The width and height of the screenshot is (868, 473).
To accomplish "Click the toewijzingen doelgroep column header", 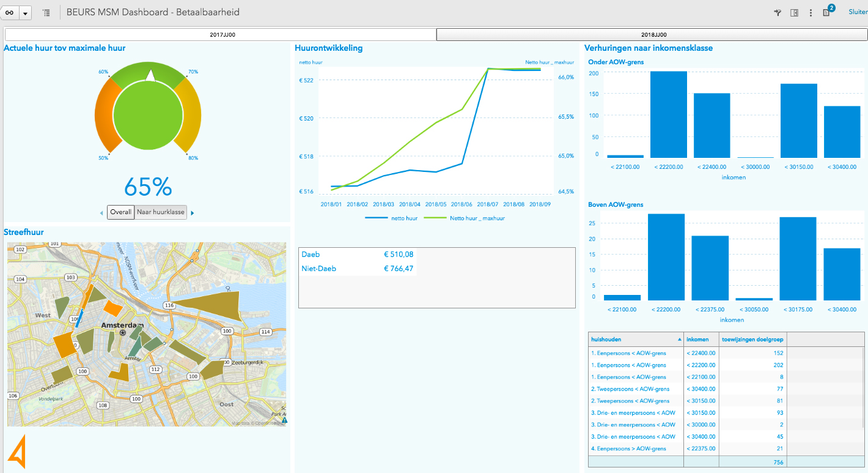I will [752, 339].
